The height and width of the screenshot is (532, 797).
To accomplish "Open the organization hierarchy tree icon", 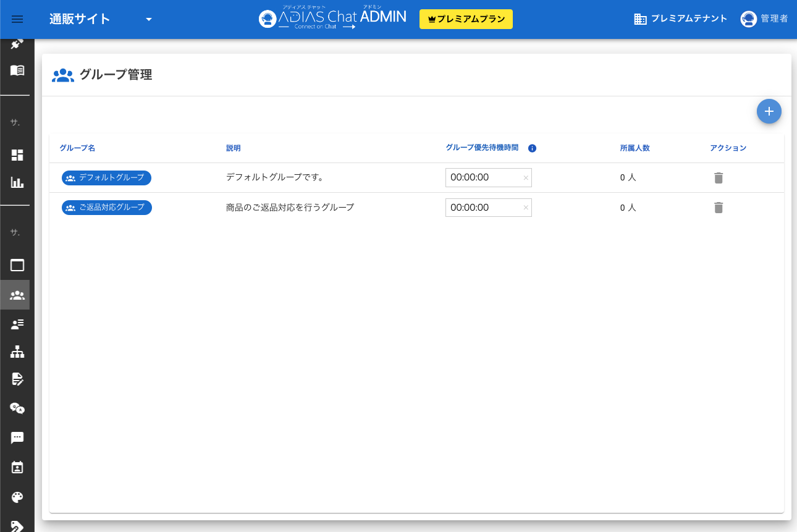I will (17, 352).
